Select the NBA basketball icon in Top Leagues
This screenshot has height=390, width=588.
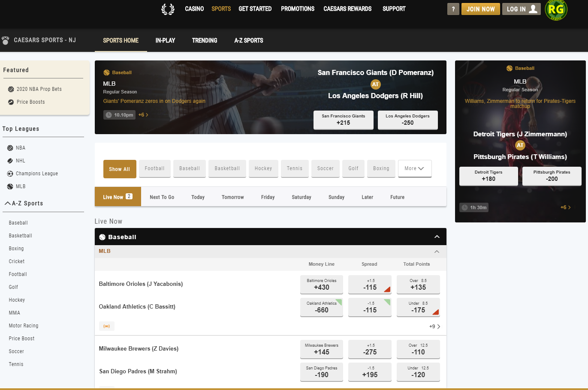point(10,148)
